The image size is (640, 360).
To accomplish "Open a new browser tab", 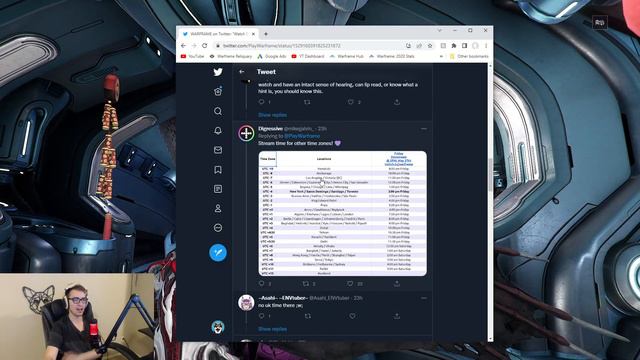I will 266,34.
